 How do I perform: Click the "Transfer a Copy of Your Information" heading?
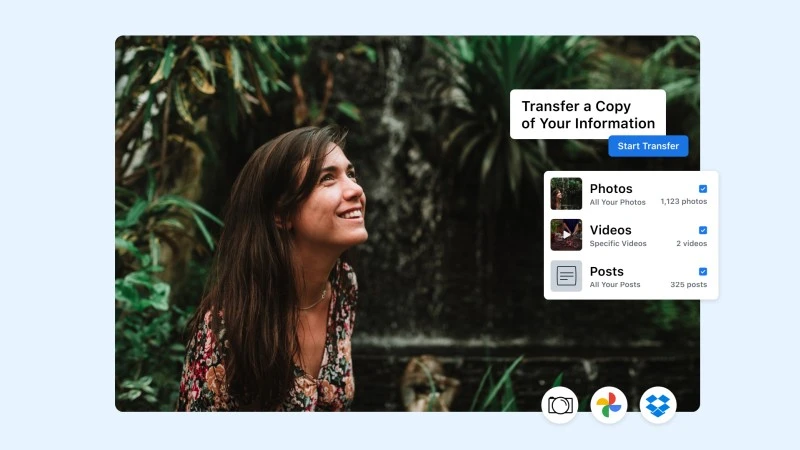(588, 115)
